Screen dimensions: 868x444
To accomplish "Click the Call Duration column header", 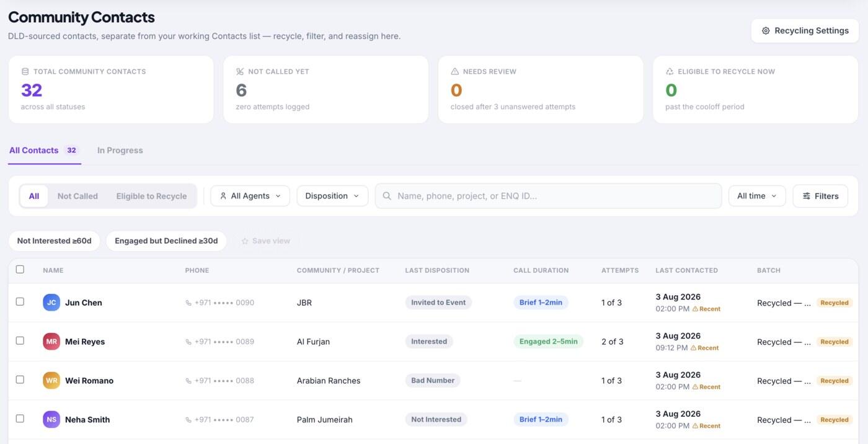I will click(541, 270).
